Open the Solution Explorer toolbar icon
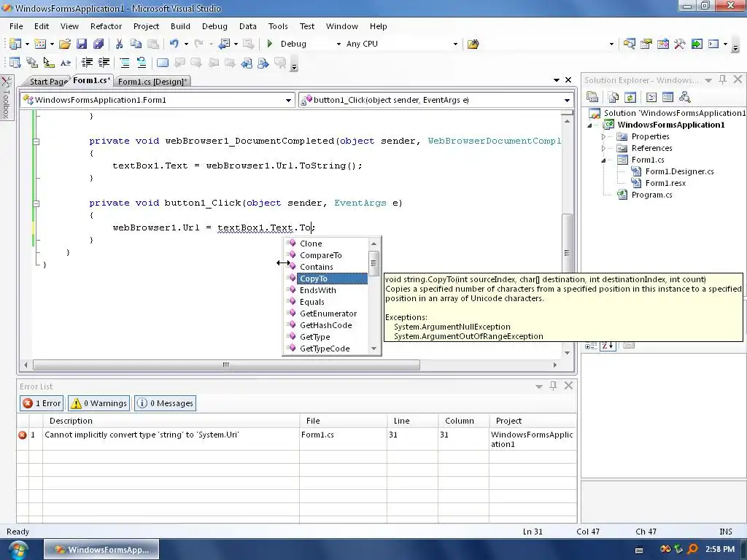The image size is (747, 560). click(630, 44)
